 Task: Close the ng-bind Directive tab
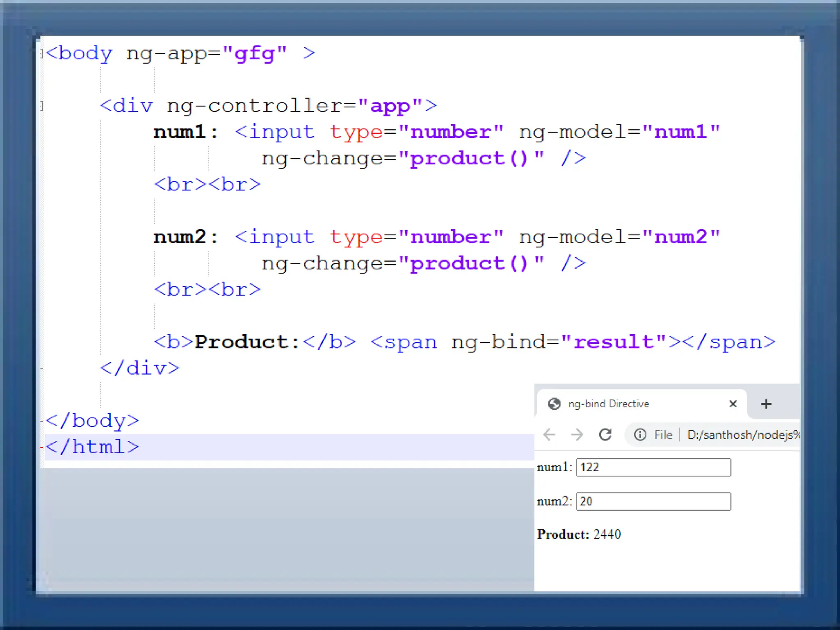pos(733,404)
